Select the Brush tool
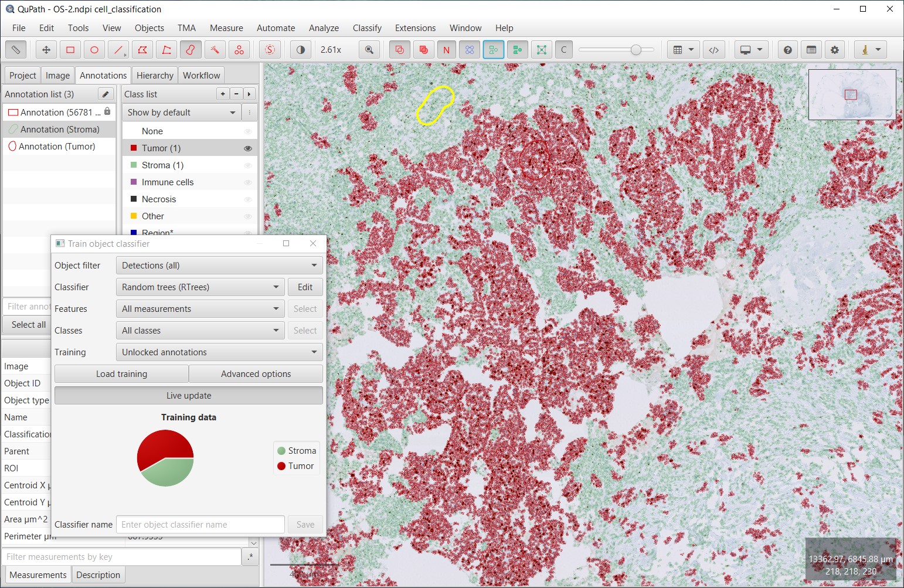Viewport: 904px width, 588px height. 191,50
